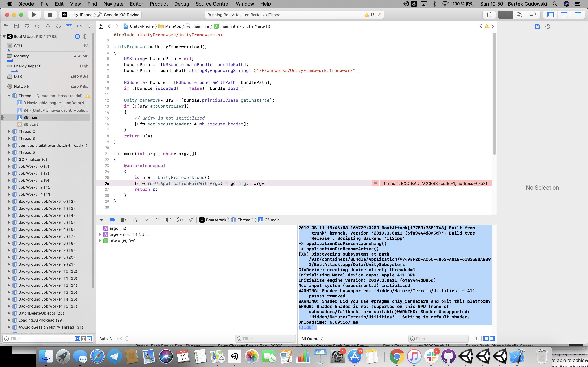
Task: Click the Step Into button in debug bar
Action: (146, 220)
